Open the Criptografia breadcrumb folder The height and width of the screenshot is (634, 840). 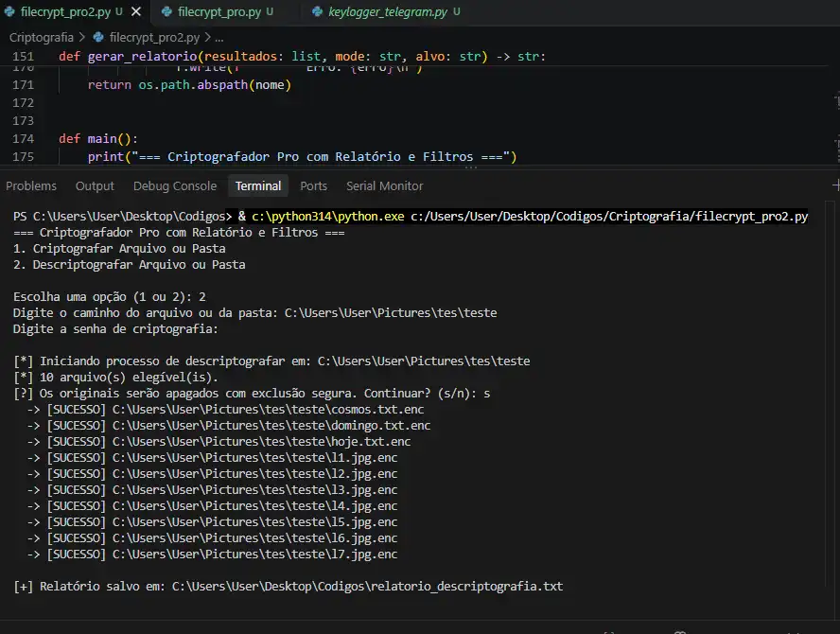[42, 38]
